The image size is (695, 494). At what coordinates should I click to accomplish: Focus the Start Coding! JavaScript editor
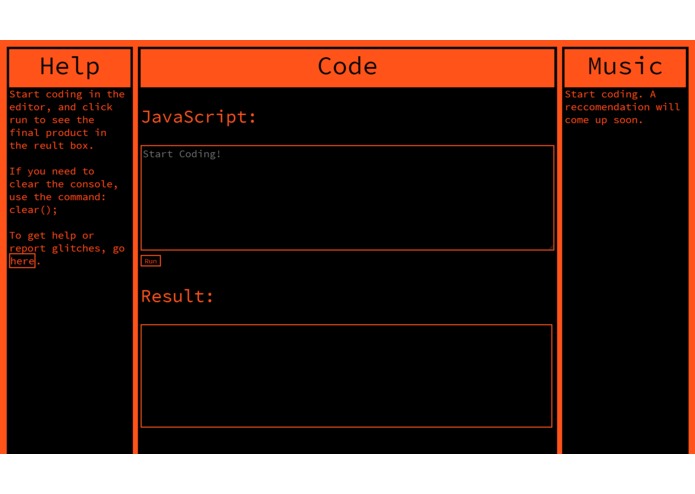tap(347, 198)
